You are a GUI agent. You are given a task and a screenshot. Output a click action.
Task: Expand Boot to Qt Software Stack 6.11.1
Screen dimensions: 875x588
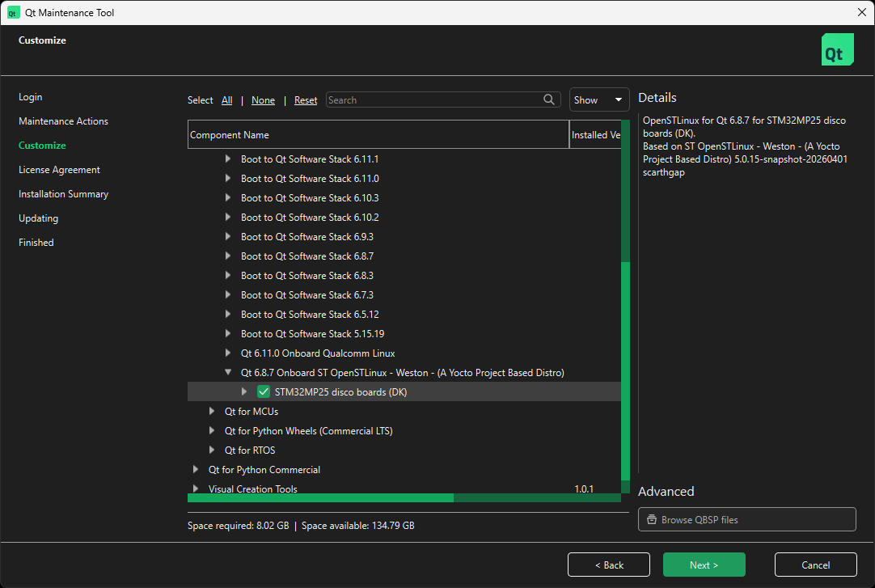tap(228, 159)
